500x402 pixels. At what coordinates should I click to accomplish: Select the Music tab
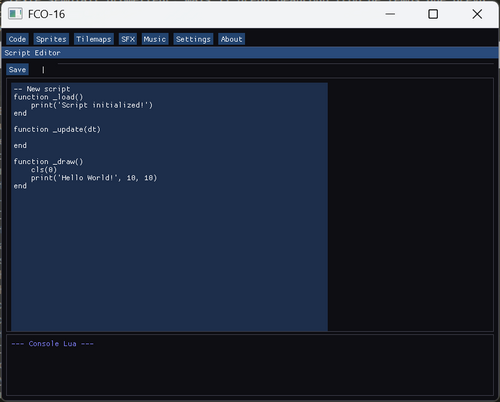point(155,39)
